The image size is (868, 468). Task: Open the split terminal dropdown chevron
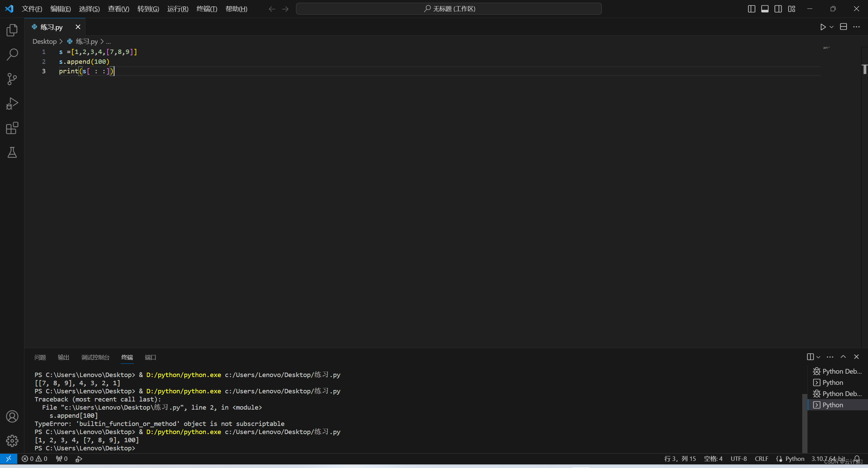818,357
